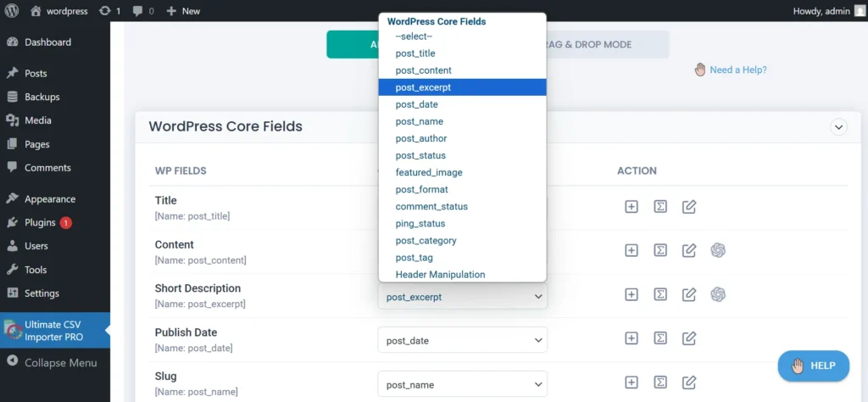Collapse the WordPress Core Fields section
The height and width of the screenshot is (402, 868).
(x=838, y=127)
